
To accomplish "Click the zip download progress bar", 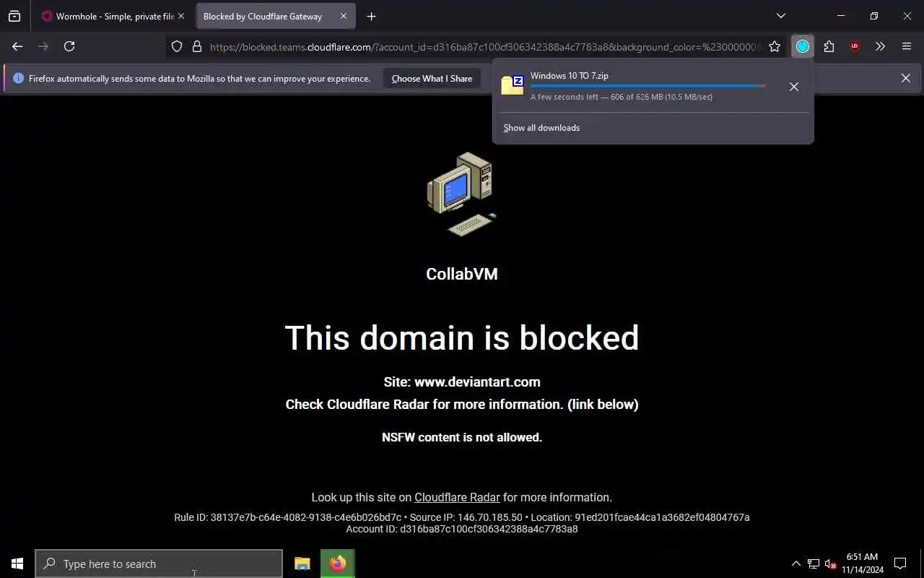I will 648,86.
